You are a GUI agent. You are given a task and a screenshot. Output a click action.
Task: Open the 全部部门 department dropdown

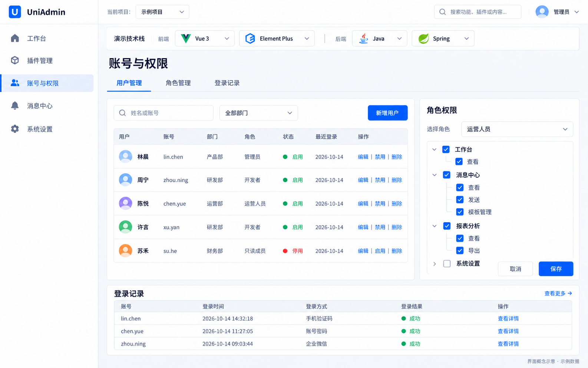[x=258, y=113]
